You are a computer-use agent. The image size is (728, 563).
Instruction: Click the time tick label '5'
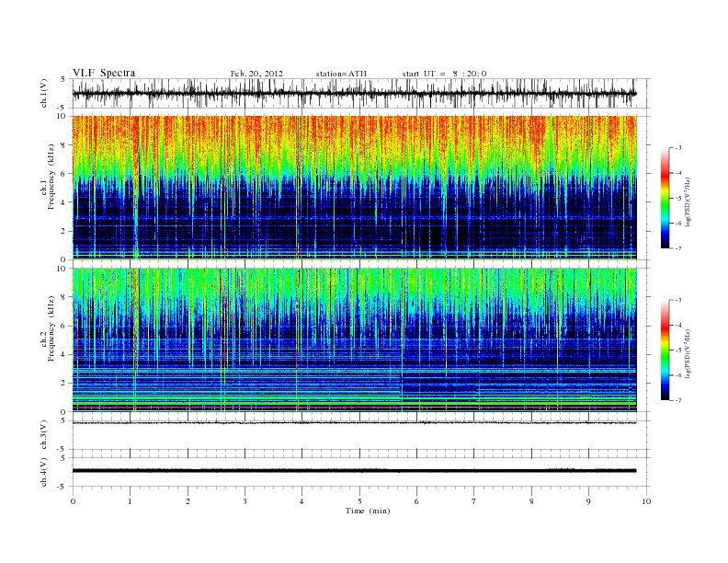[359, 501]
